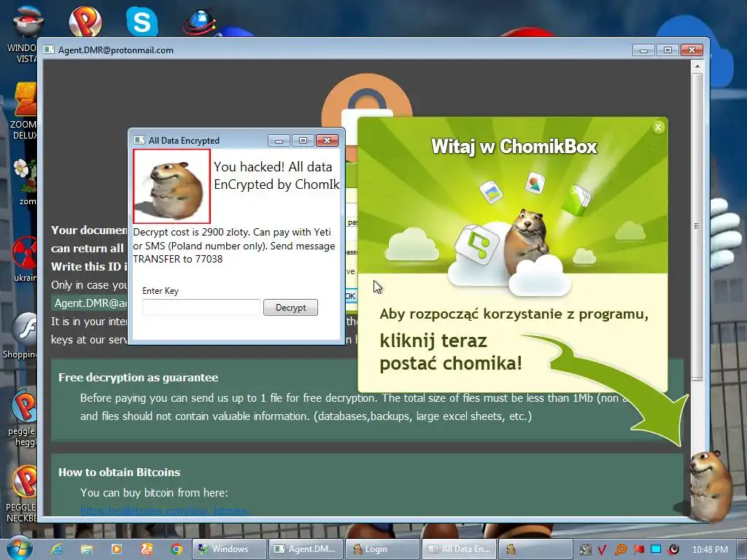Open the Windows Start orb
This screenshot has height=560, width=747.
click(19, 548)
